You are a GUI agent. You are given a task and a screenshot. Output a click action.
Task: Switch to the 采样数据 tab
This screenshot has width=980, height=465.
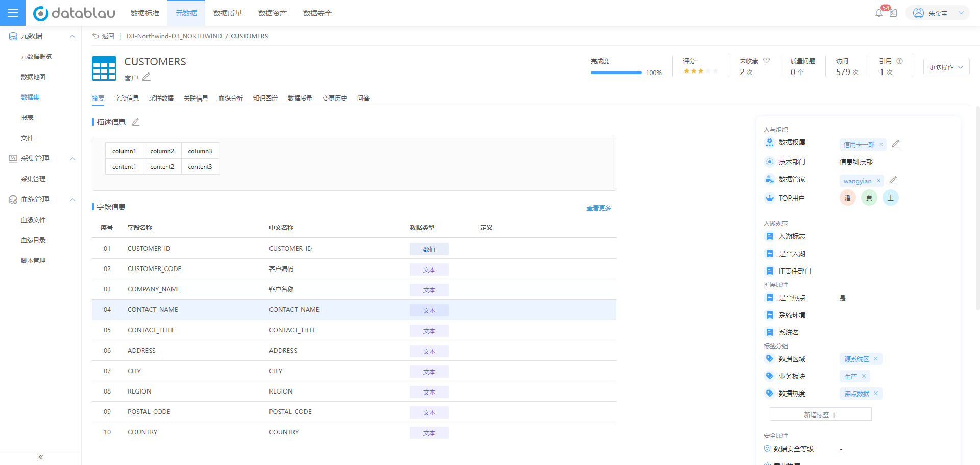click(161, 98)
